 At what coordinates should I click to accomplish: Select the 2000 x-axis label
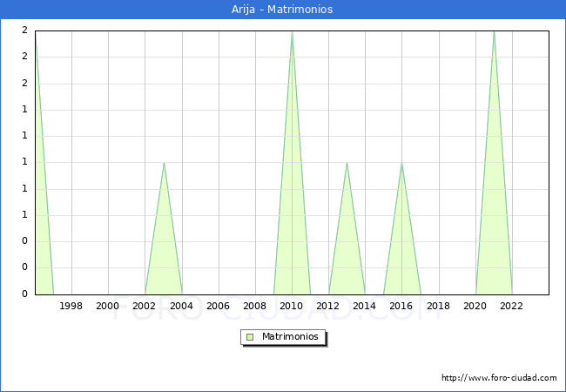(x=107, y=306)
